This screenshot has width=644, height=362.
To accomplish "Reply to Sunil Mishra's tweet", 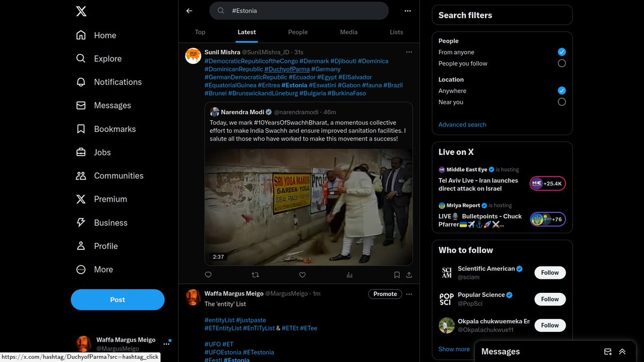I will point(208,275).
